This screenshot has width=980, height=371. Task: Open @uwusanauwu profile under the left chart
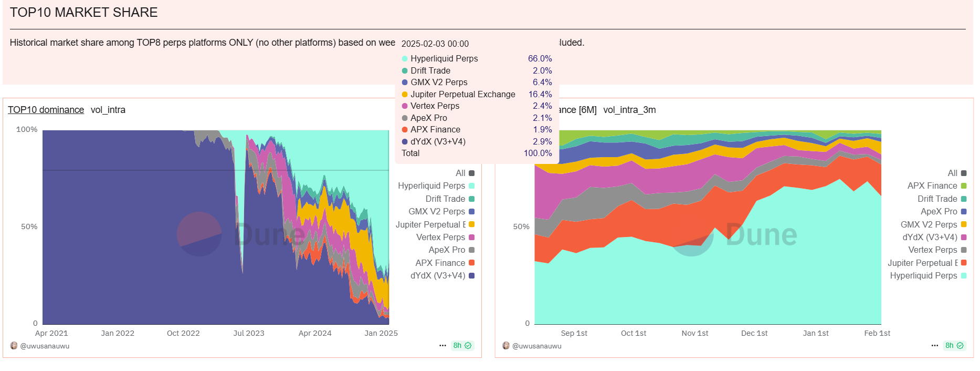pyautogui.click(x=45, y=346)
